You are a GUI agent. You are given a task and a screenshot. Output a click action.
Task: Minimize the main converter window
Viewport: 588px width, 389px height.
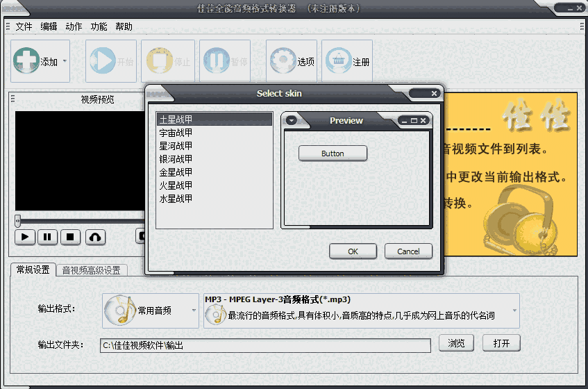coord(570,8)
